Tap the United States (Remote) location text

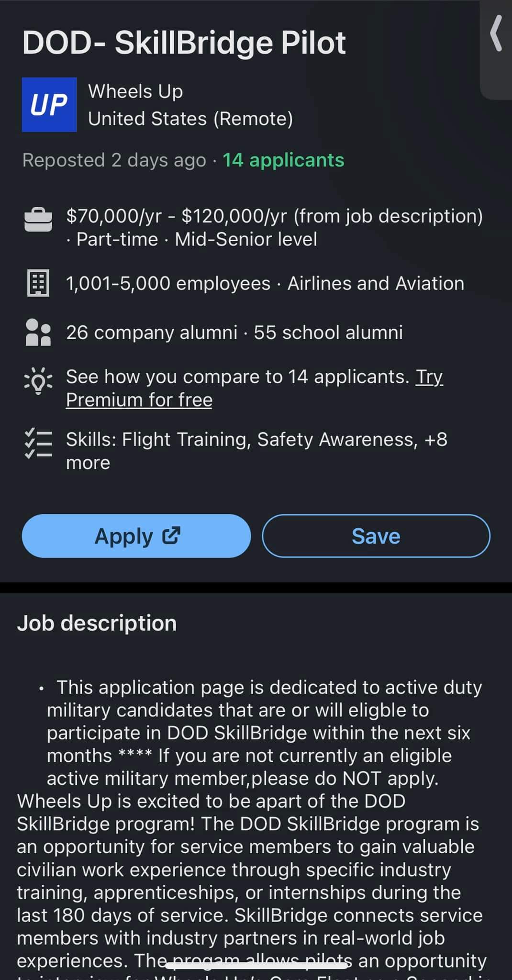tap(190, 118)
